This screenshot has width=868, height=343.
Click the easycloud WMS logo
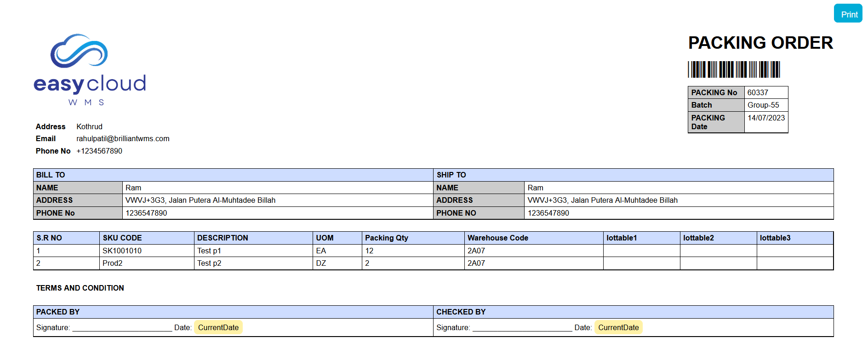(90, 70)
